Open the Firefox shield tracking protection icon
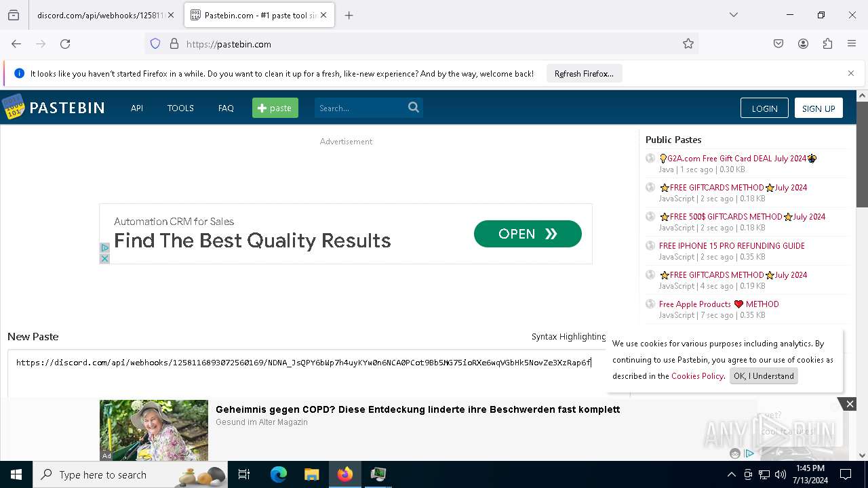The image size is (868, 488). point(155,44)
